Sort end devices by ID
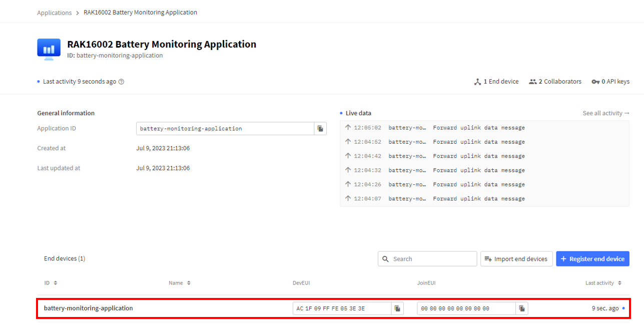The width and height of the screenshot is (644, 328). (51, 283)
